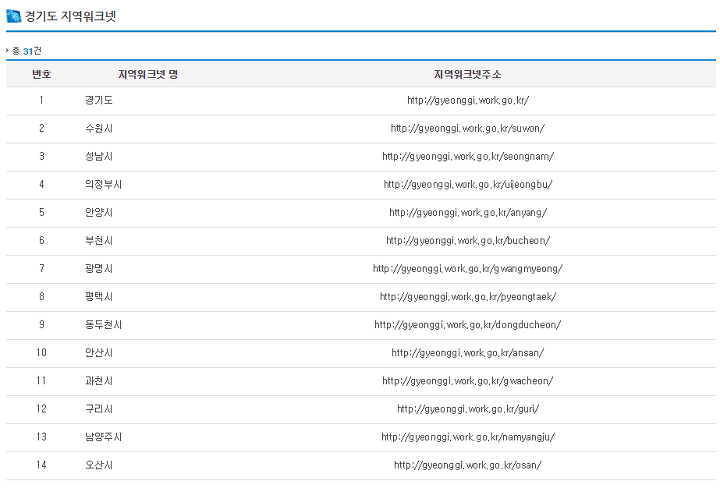The height and width of the screenshot is (488, 720).
Task: Click the 지역워크넷주소 column header
Action: pos(467,74)
